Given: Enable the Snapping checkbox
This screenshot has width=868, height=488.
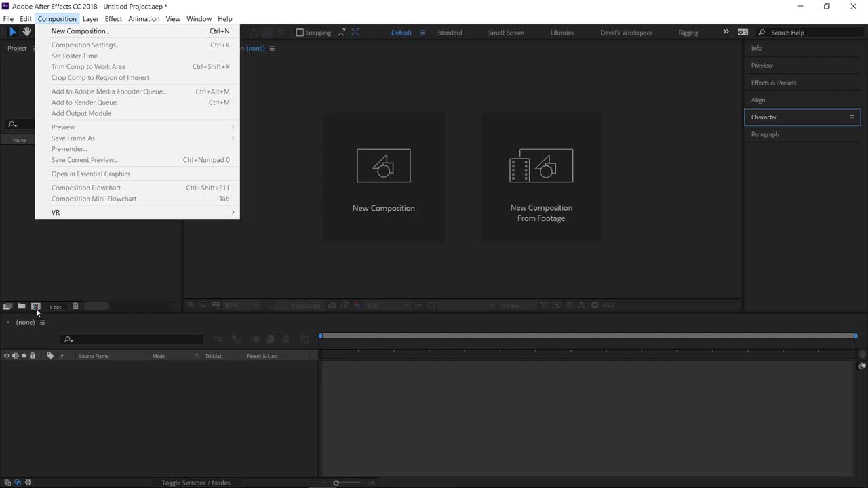Looking at the screenshot, I should [x=300, y=33].
